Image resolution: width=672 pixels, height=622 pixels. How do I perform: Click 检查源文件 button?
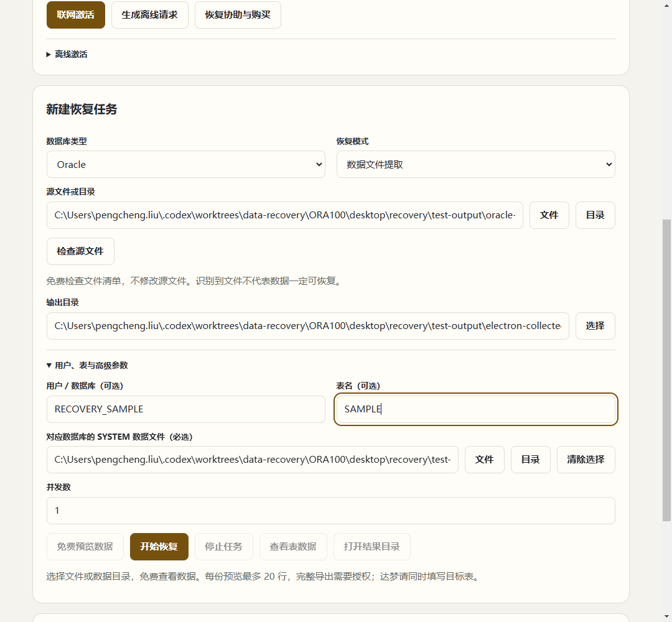[80, 251]
